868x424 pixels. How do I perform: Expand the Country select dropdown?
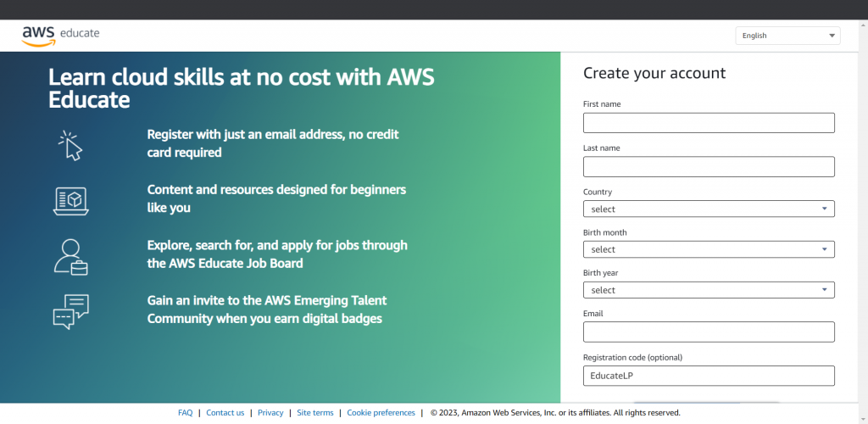(709, 209)
